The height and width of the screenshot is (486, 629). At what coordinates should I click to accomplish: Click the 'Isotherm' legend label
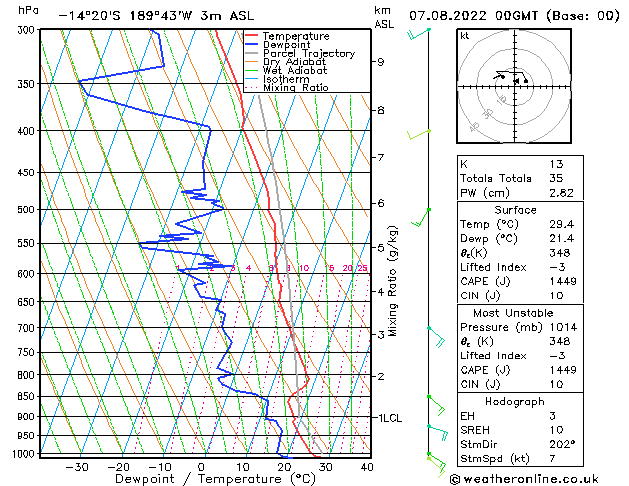[x=286, y=79]
